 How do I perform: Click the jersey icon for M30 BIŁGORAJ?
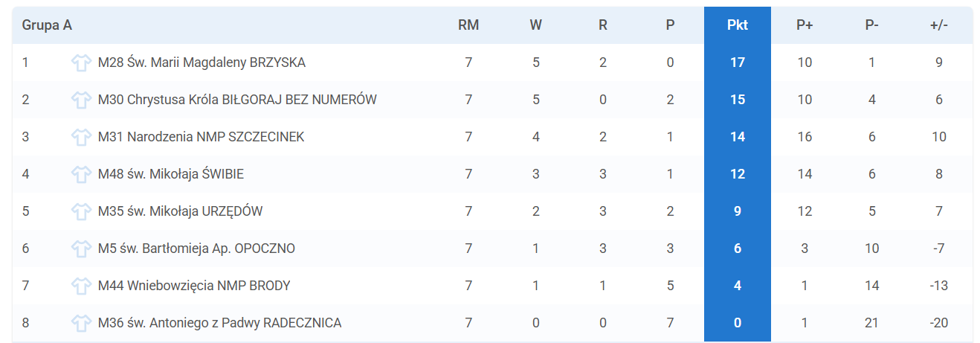pos(81,100)
